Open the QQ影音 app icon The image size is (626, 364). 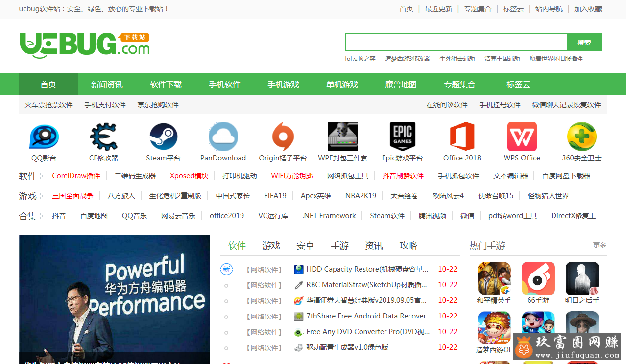tap(44, 136)
